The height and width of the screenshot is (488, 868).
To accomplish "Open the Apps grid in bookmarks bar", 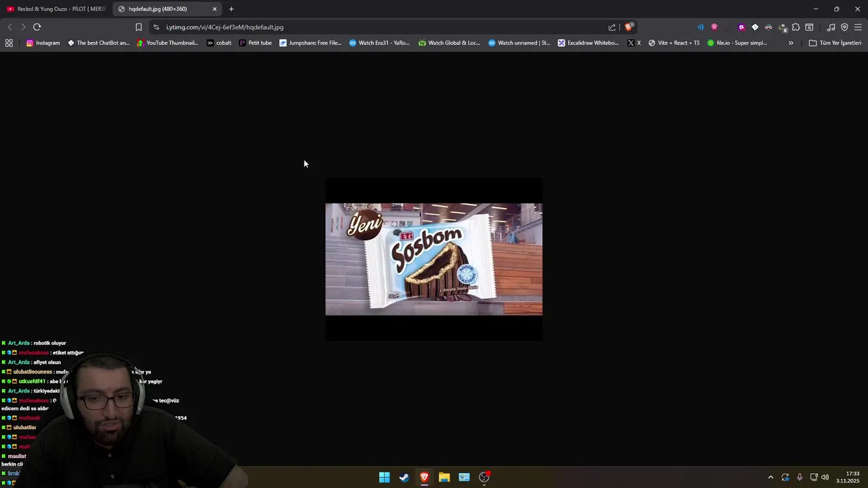I will click(9, 43).
